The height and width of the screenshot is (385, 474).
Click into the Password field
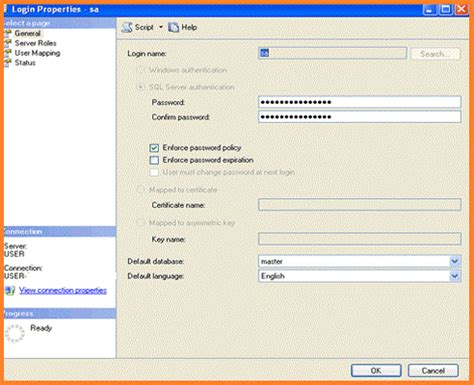360,102
